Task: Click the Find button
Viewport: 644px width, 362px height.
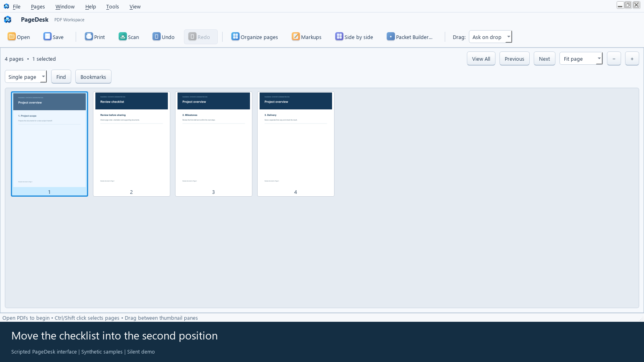Action: [61, 77]
